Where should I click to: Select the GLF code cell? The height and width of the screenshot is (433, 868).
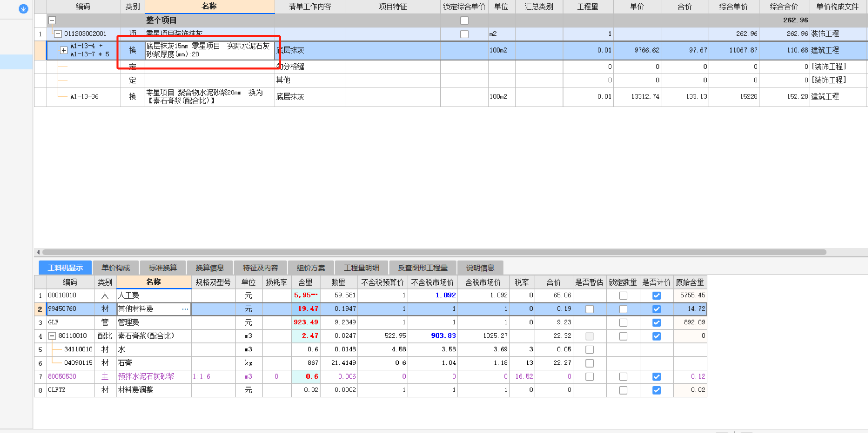pos(71,322)
